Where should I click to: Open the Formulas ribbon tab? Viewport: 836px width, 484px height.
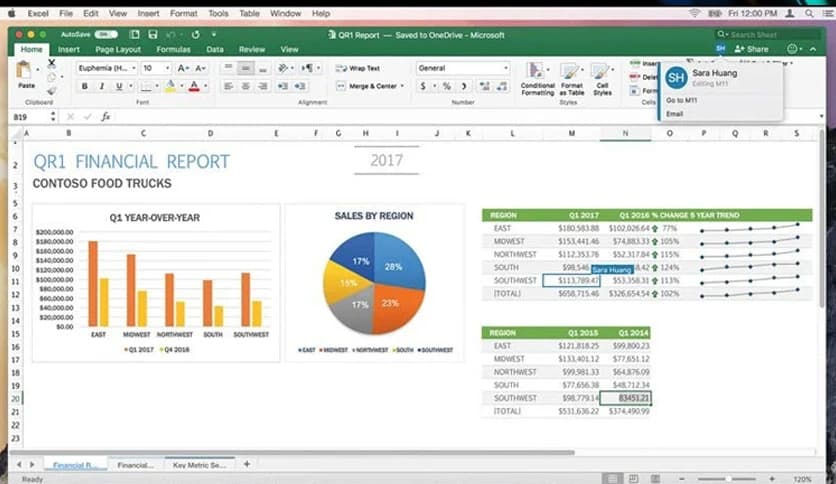point(173,49)
